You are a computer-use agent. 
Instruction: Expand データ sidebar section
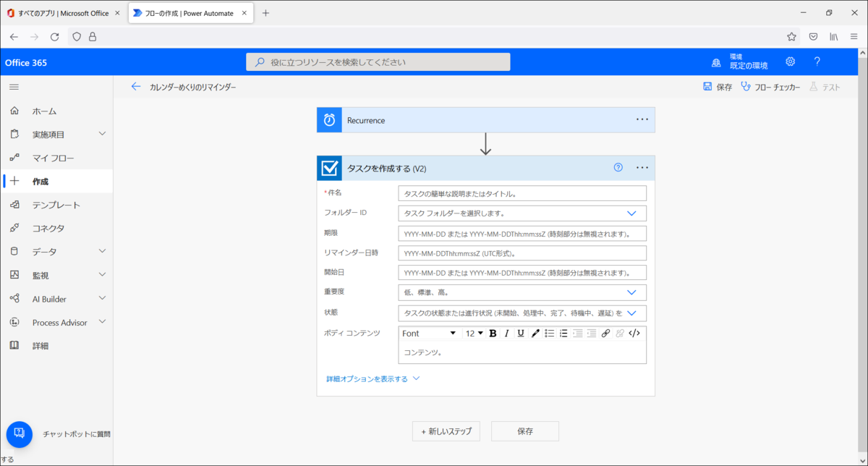tap(102, 251)
